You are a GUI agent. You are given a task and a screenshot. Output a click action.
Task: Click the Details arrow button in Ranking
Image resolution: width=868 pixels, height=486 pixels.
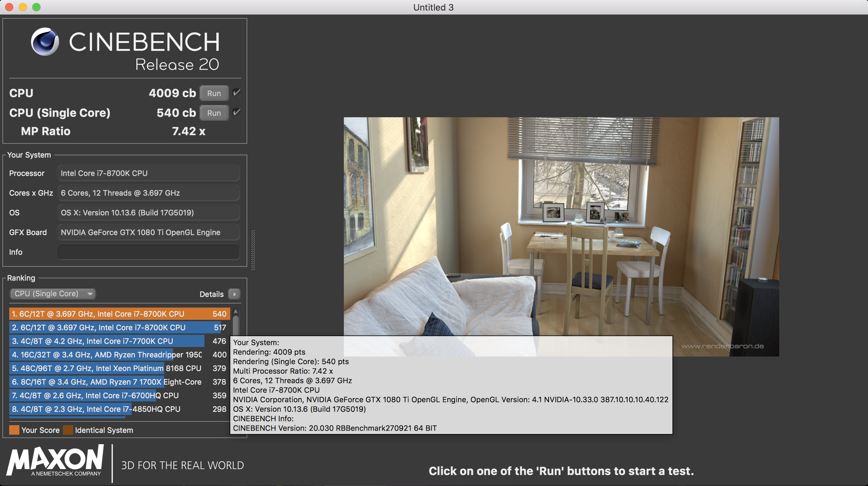pos(234,294)
